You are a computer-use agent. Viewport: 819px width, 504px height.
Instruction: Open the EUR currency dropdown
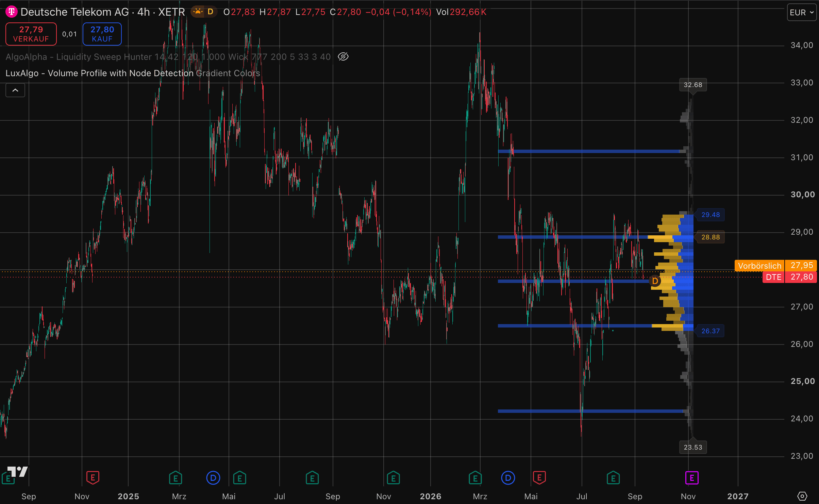802,13
